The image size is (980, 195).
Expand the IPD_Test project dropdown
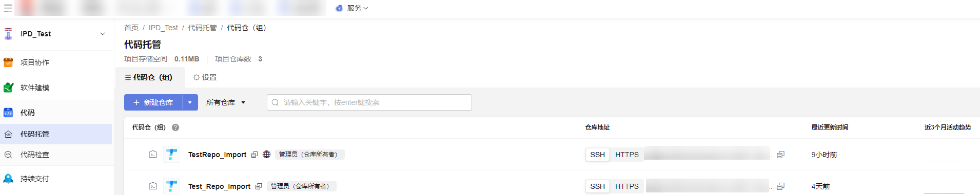click(x=103, y=34)
